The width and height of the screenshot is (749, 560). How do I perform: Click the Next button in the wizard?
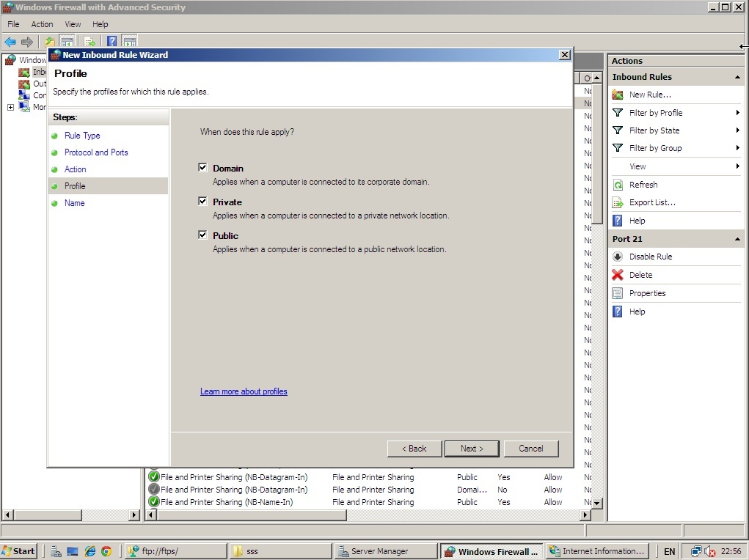pos(472,449)
